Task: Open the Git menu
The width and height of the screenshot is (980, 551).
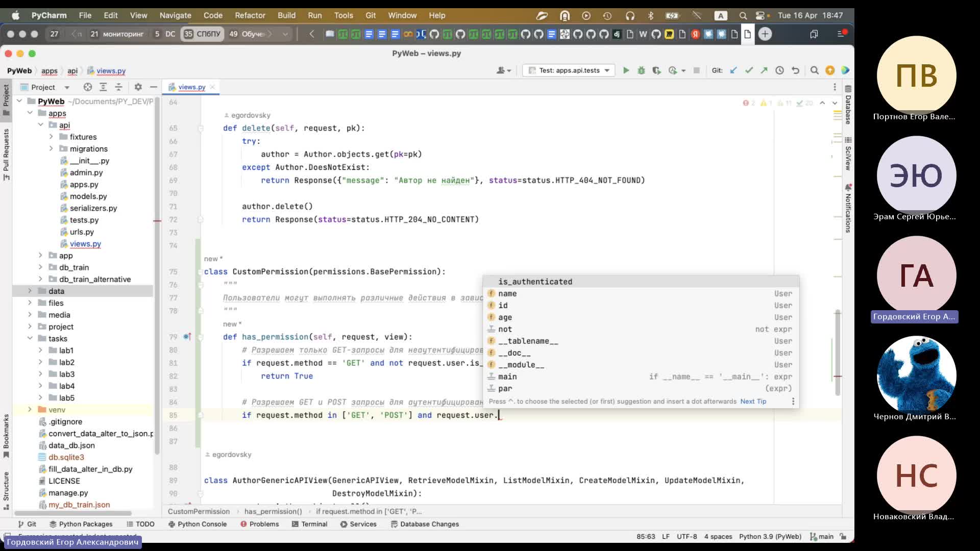Action: point(371,15)
